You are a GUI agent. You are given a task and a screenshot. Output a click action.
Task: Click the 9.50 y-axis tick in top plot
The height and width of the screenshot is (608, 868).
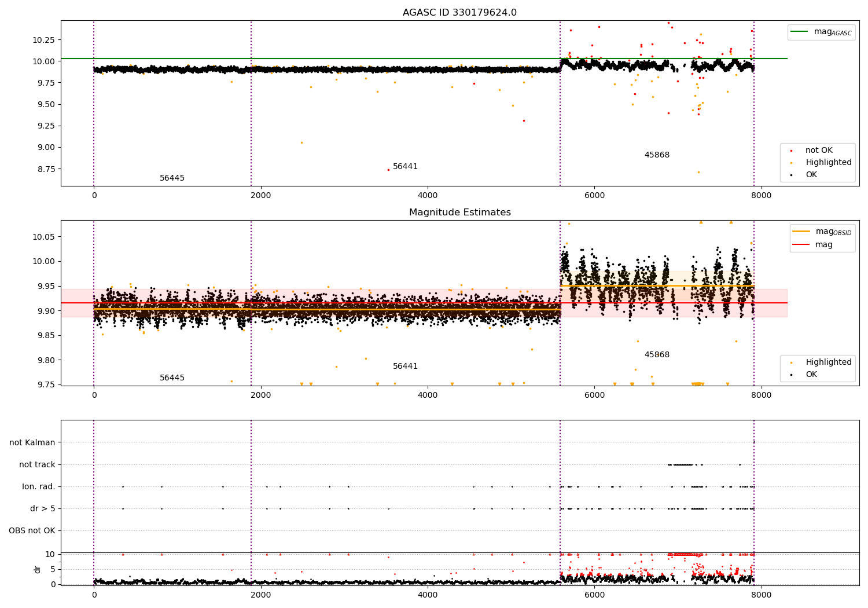coord(46,104)
